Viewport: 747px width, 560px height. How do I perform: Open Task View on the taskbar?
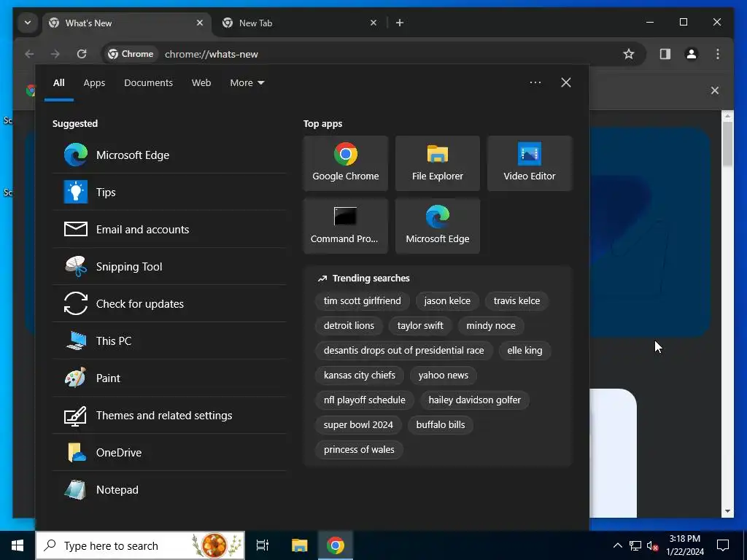pos(263,545)
